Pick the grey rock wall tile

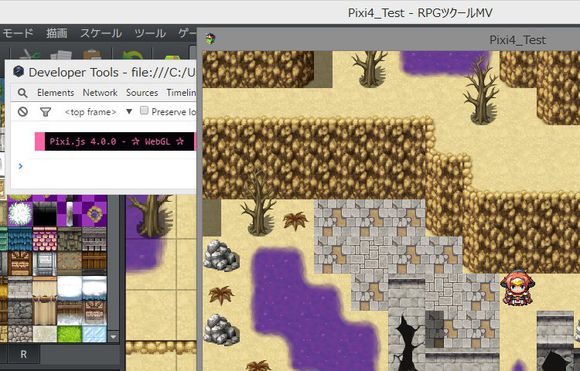point(20,313)
